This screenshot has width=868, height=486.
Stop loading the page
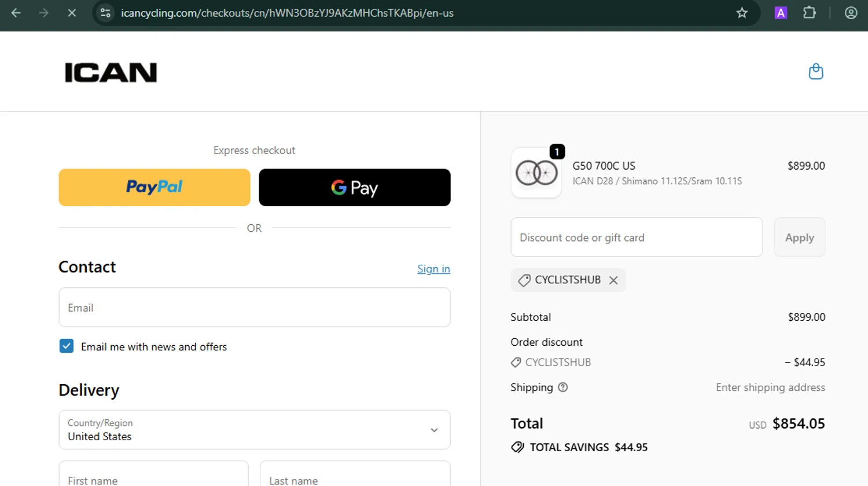(72, 13)
